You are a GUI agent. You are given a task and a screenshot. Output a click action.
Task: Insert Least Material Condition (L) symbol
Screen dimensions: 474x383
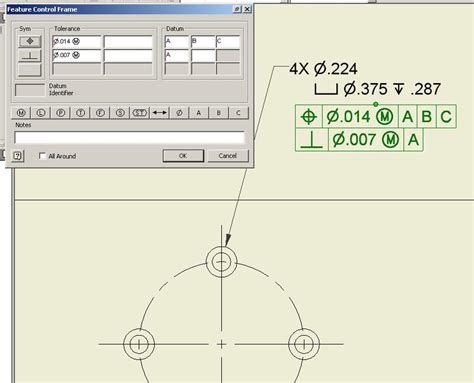pos(41,113)
